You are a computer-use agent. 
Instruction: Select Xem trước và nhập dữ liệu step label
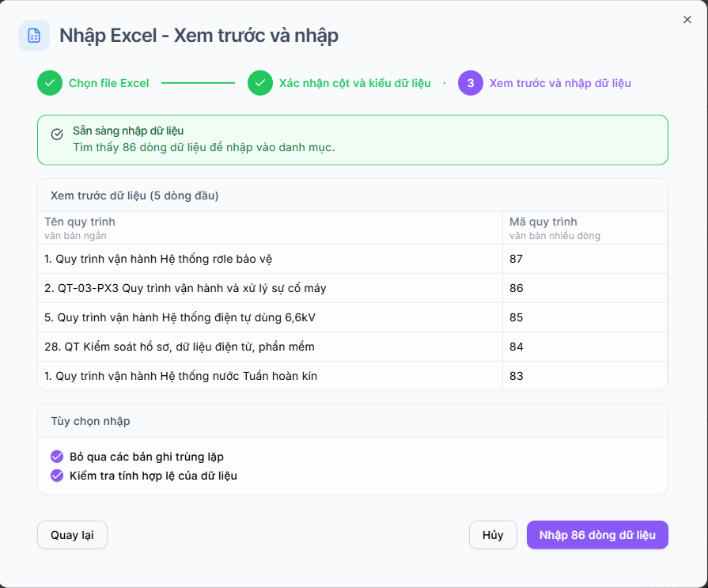point(560,83)
